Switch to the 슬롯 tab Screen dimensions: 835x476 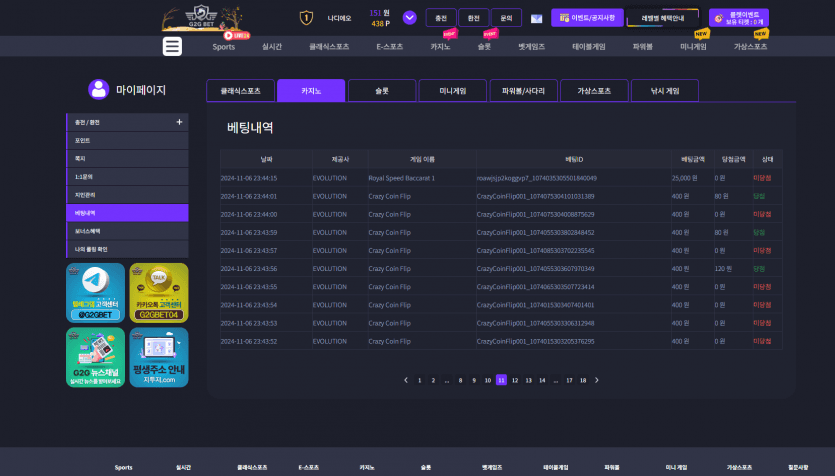click(x=381, y=91)
